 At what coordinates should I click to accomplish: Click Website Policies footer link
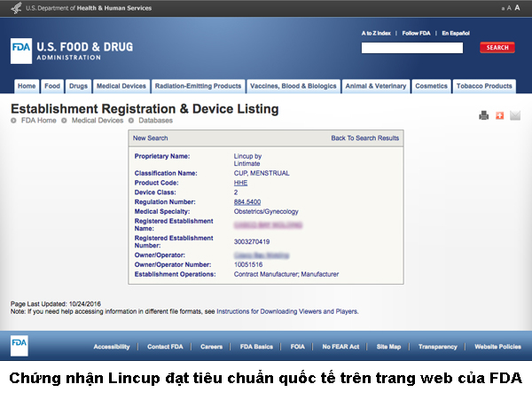click(497, 347)
